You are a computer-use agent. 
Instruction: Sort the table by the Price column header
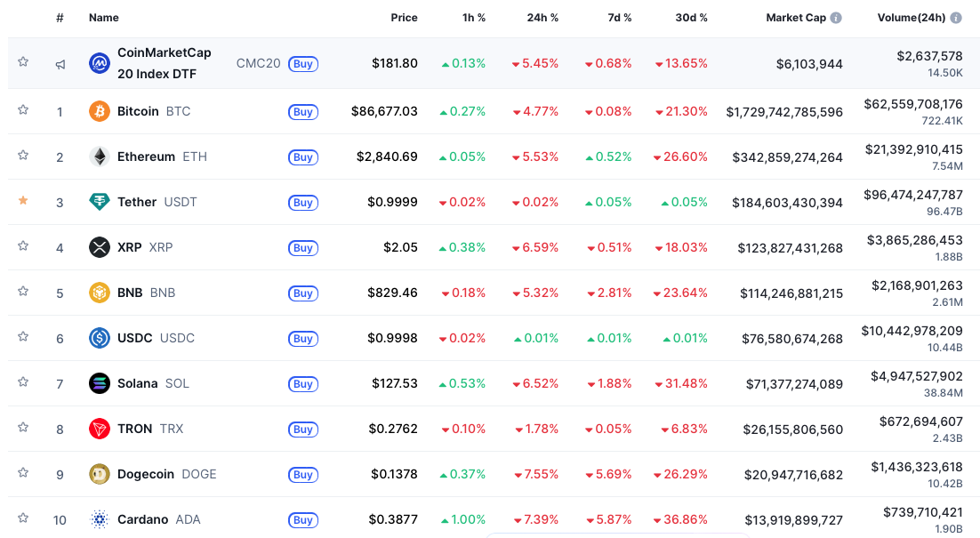point(404,17)
